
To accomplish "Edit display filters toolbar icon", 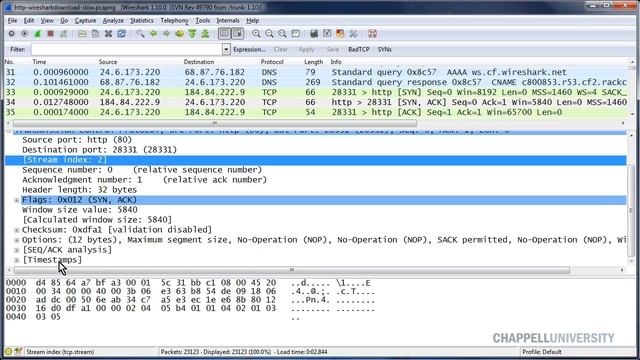I will point(327,34).
